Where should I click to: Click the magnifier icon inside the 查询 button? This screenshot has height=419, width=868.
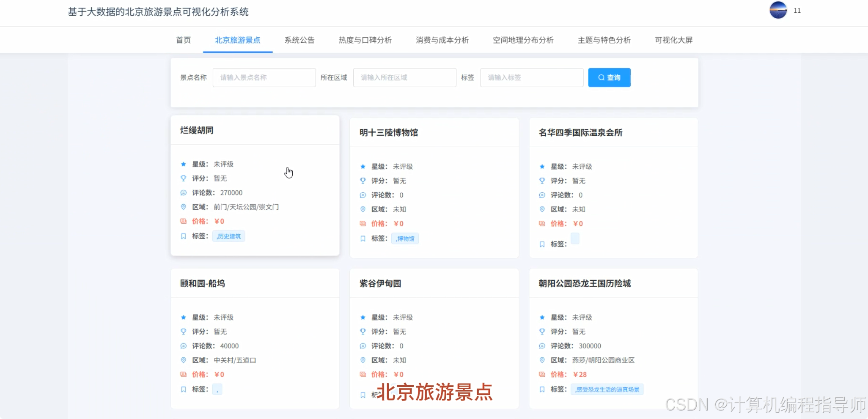coord(602,77)
